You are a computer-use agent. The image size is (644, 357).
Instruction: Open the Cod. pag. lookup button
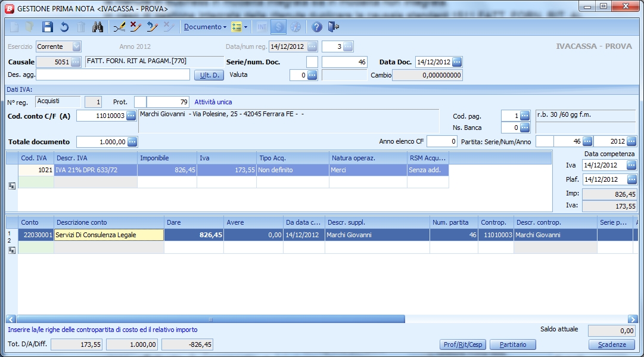pos(525,116)
